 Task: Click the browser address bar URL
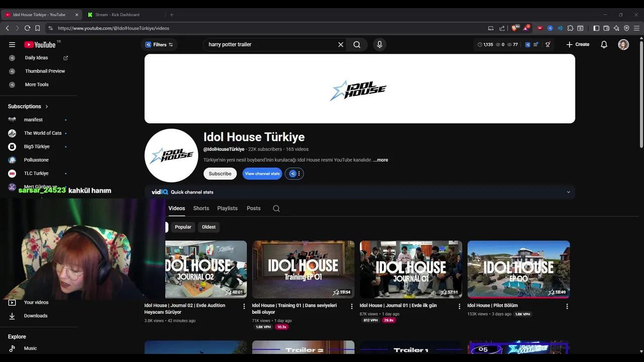click(x=113, y=28)
